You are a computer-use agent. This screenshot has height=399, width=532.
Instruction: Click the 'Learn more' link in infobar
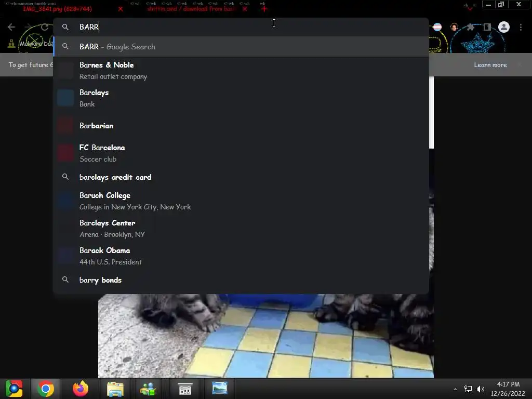490,65
